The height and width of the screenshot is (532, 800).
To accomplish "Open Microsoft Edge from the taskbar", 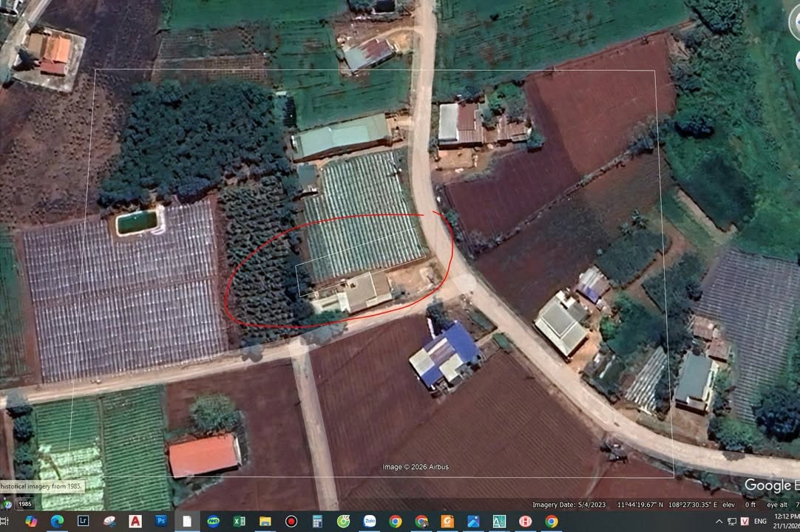I will click(x=57, y=521).
